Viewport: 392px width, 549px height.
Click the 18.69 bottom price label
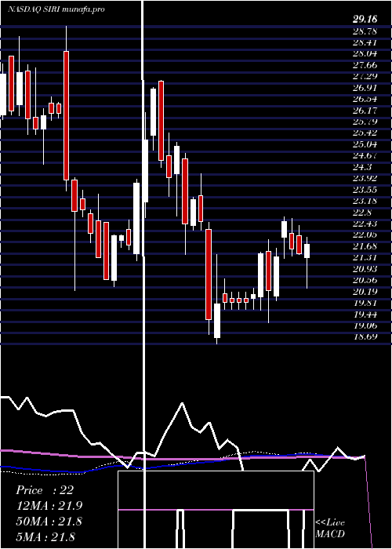(365, 336)
